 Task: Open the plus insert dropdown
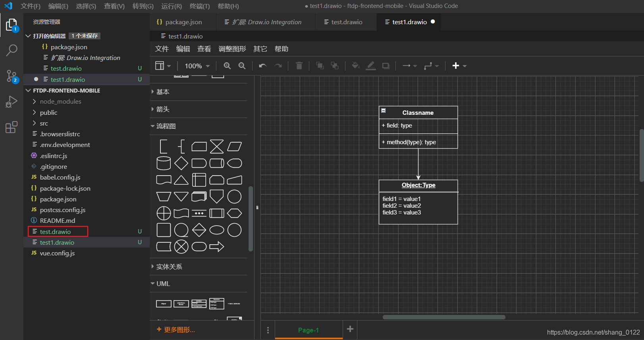click(459, 66)
